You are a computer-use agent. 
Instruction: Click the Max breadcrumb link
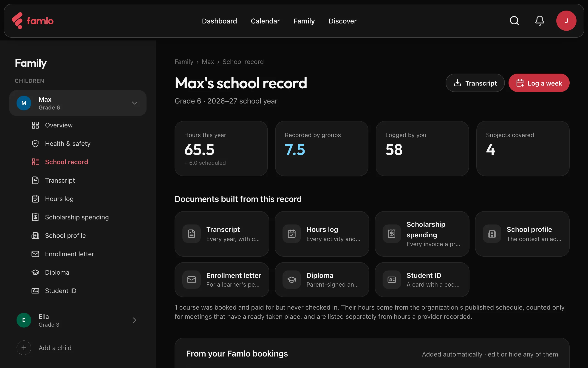point(208,62)
